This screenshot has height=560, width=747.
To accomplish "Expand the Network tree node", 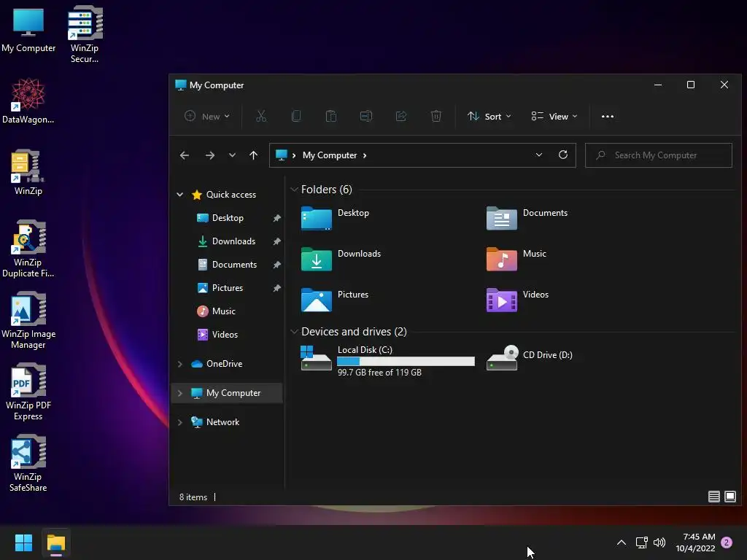I will [179, 422].
